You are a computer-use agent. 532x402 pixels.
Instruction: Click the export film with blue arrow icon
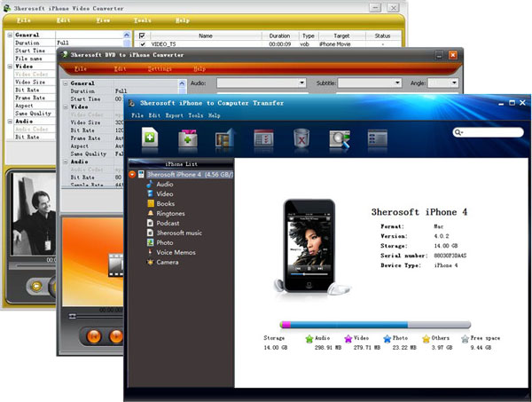(x=225, y=138)
